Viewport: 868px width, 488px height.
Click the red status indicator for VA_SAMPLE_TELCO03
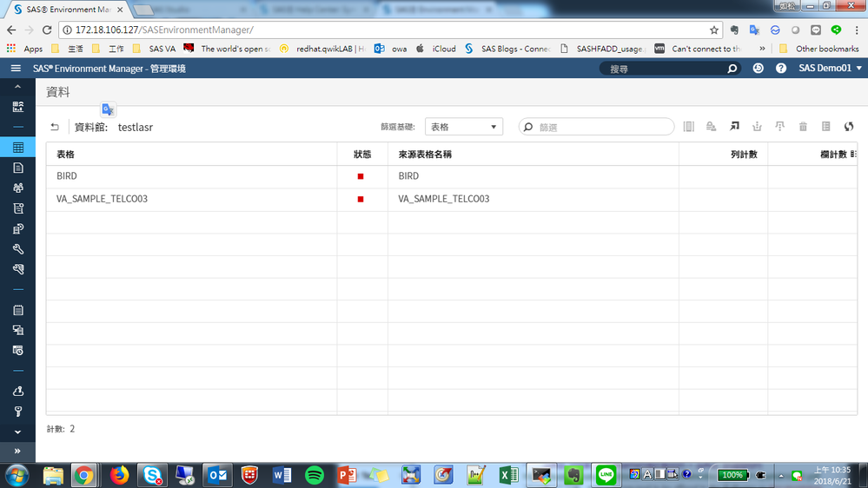coord(361,199)
